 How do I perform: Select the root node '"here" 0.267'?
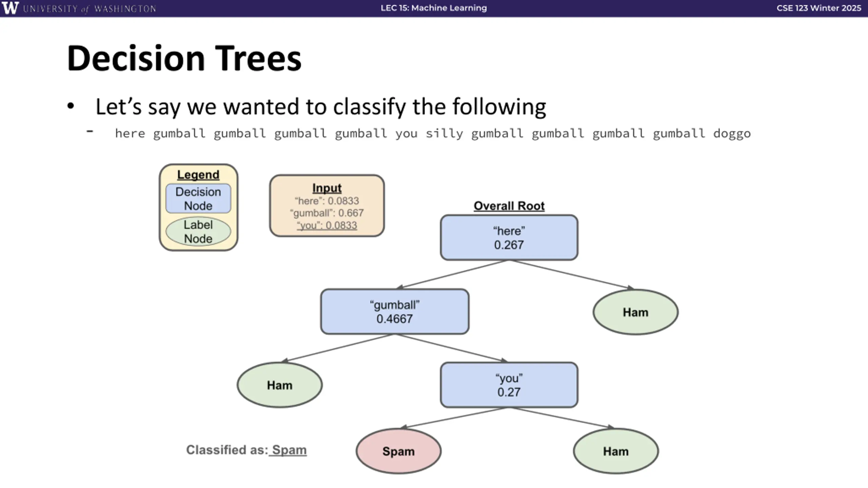click(509, 238)
